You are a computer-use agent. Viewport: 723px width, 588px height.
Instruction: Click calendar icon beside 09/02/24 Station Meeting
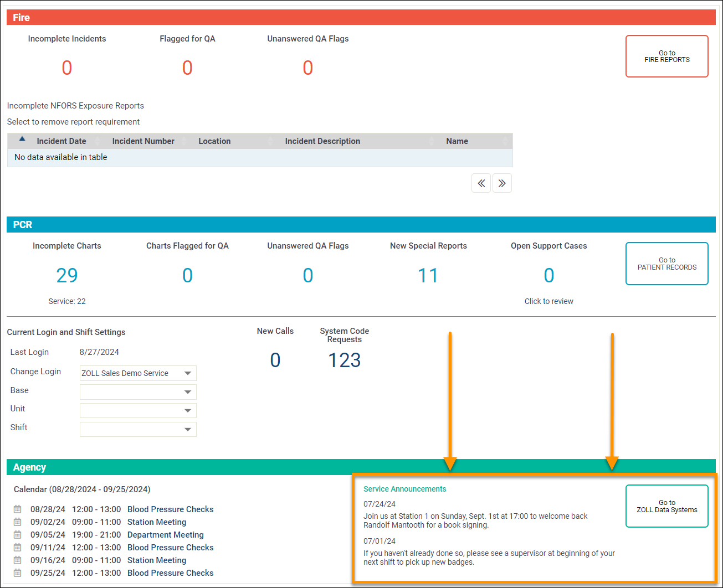point(18,522)
